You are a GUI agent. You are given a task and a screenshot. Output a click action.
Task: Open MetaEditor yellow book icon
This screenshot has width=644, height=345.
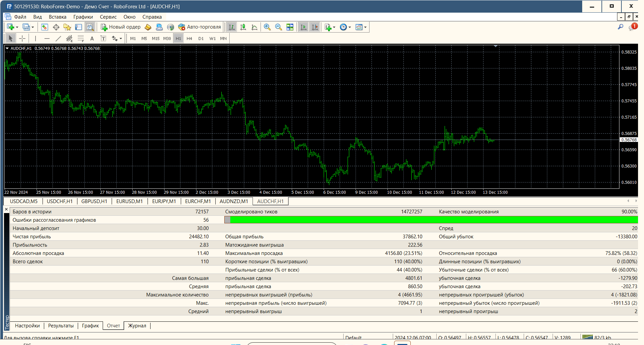148,27
